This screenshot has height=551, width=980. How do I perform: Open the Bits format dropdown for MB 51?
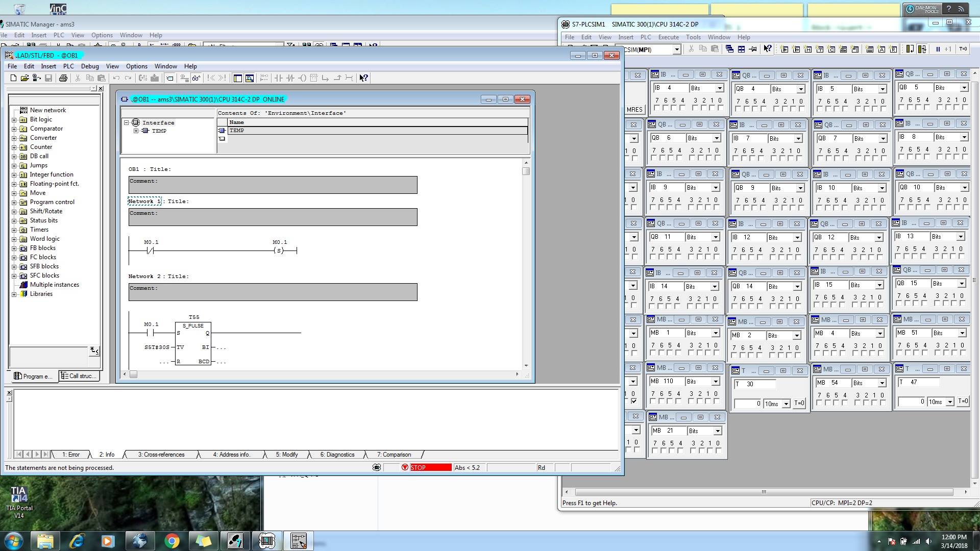(962, 333)
